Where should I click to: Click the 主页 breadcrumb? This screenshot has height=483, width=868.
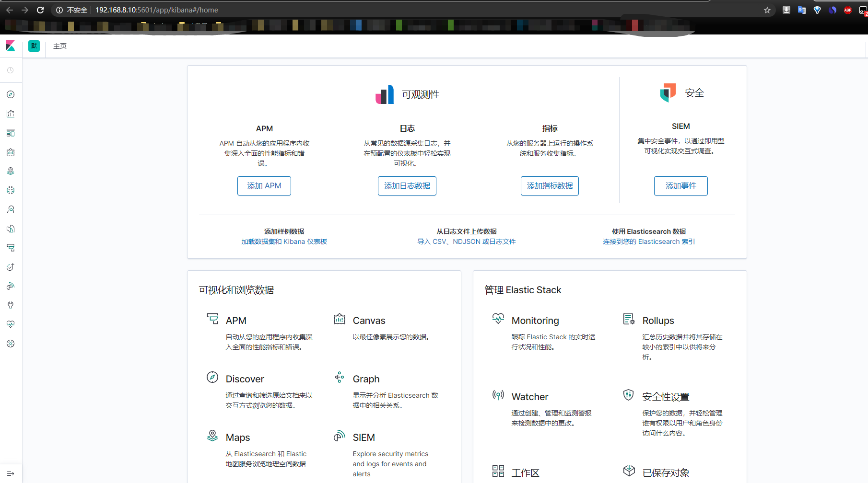[x=60, y=46]
